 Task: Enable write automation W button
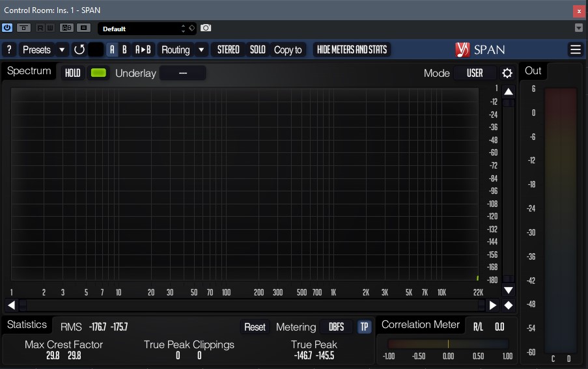pos(50,28)
